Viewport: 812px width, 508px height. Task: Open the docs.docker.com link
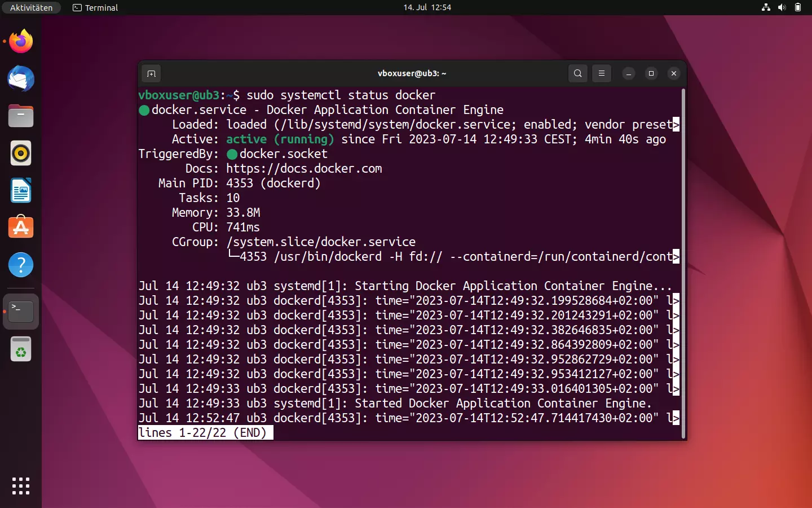[304, 168]
